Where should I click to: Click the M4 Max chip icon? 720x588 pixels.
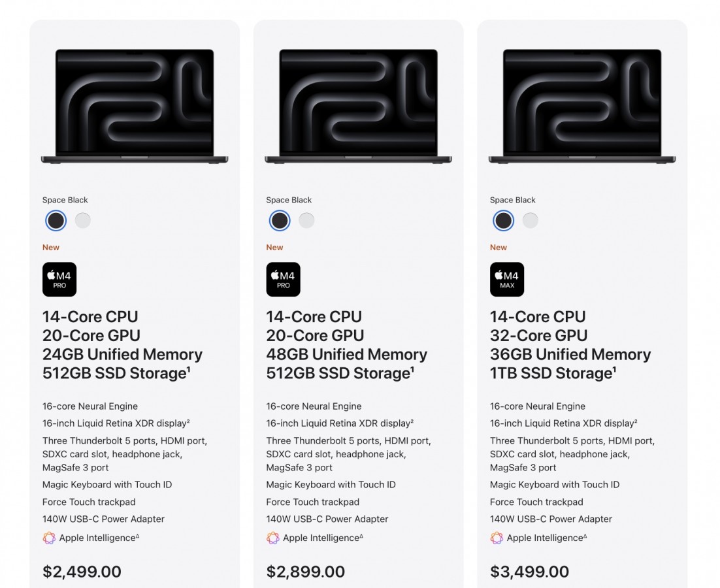(507, 280)
